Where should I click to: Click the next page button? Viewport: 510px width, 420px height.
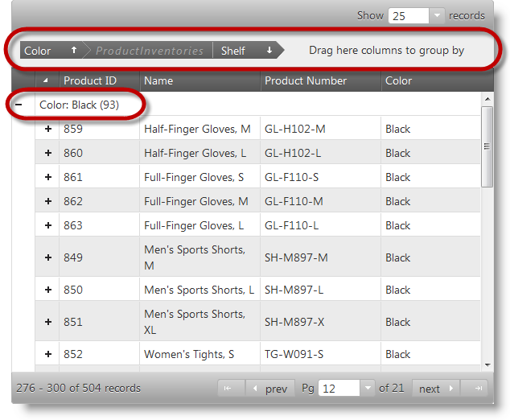[x=436, y=389]
